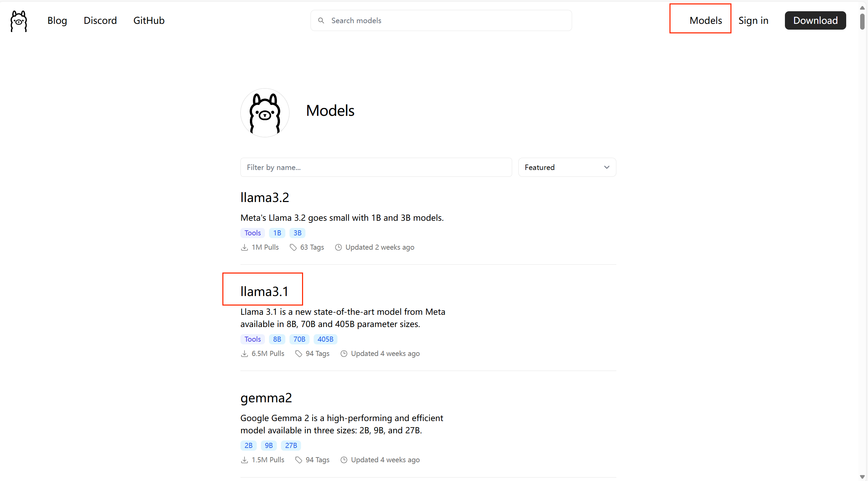Click the Ollama llama logo in header
The image size is (868, 481).
19,21
